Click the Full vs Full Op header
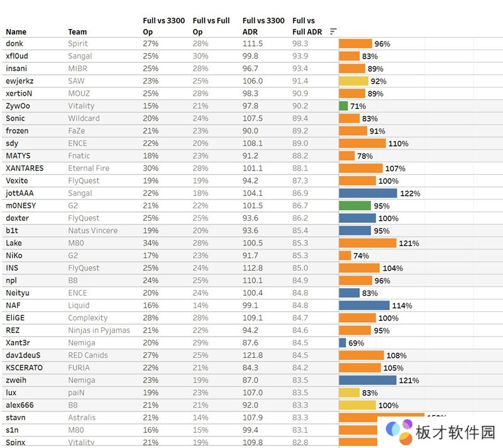The image size is (503, 448). pyautogui.click(x=211, y=26)
